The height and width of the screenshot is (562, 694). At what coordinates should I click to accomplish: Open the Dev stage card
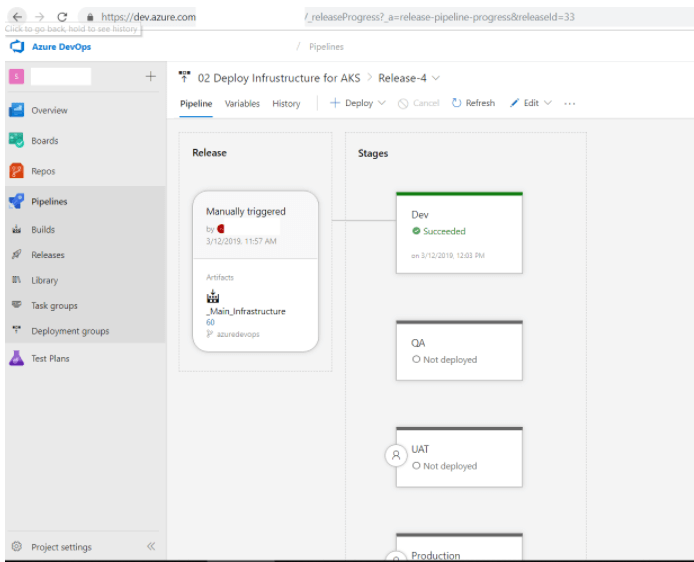click(459, 233)
